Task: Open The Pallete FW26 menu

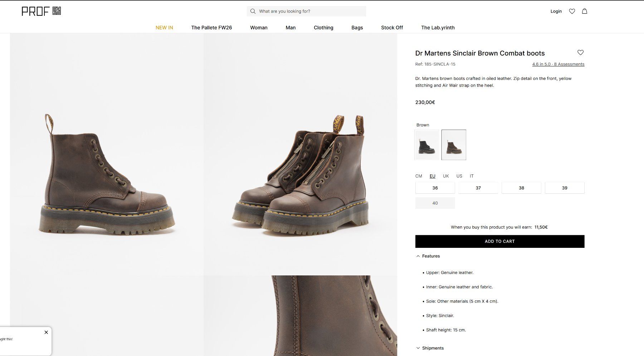Action: tap(211, 28)
